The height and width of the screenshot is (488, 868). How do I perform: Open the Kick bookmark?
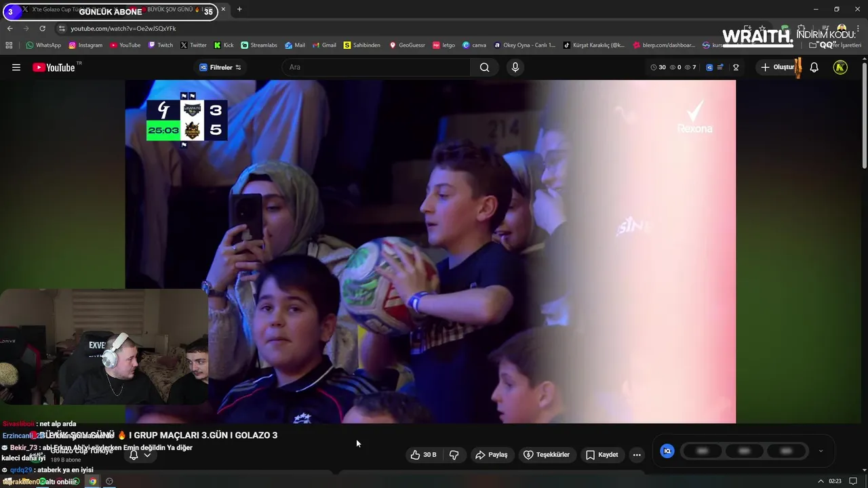click(x=224, y=45)
